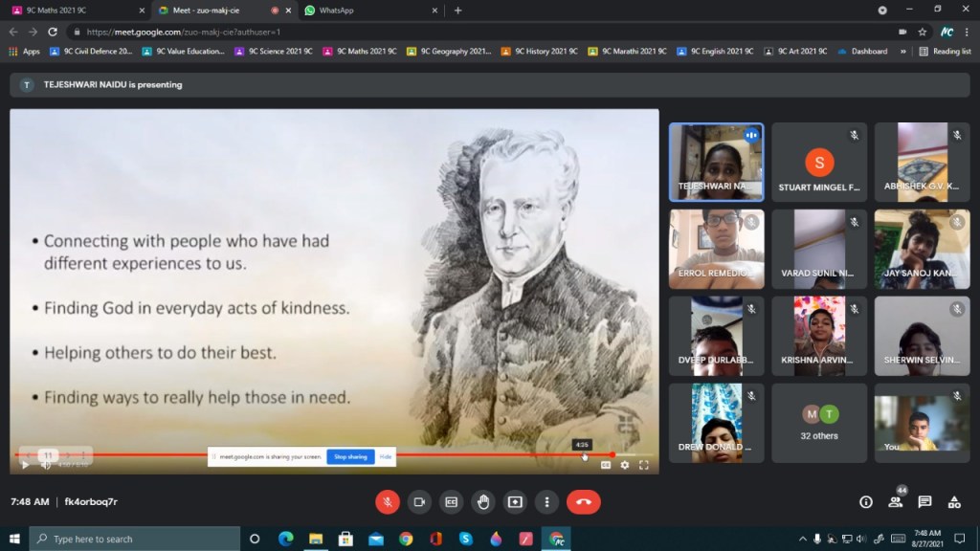Toggle the camera on or off
This screenshot has width=980, height=551.
click(419, 501)
